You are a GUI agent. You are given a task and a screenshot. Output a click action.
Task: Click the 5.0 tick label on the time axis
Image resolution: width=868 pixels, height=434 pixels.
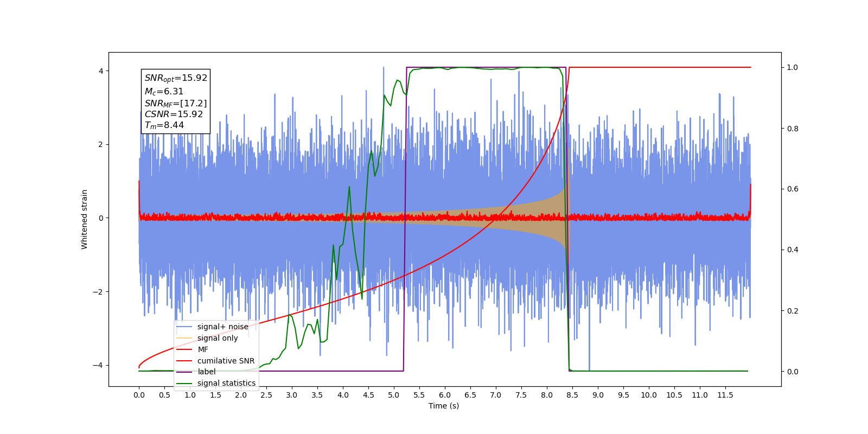394,395
